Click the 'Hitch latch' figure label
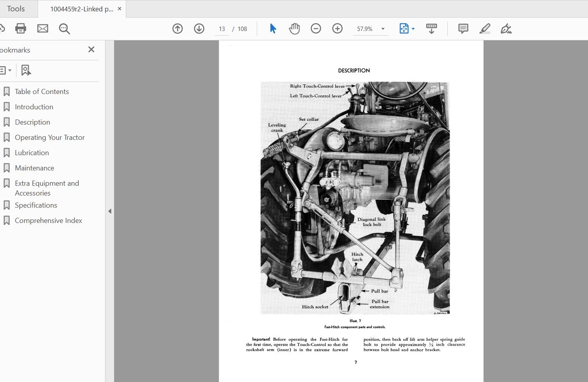588x382 pixels. click(x=357, y=257)
